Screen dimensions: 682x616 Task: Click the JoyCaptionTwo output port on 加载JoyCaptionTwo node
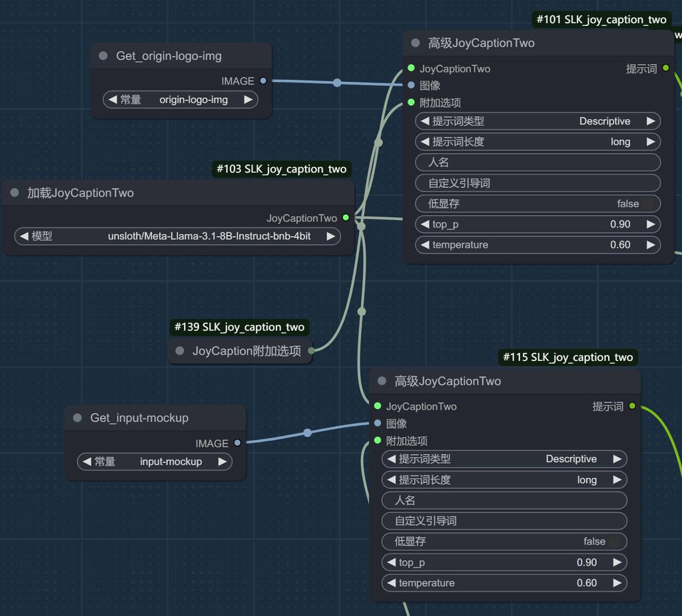click(x=346, y=218)
